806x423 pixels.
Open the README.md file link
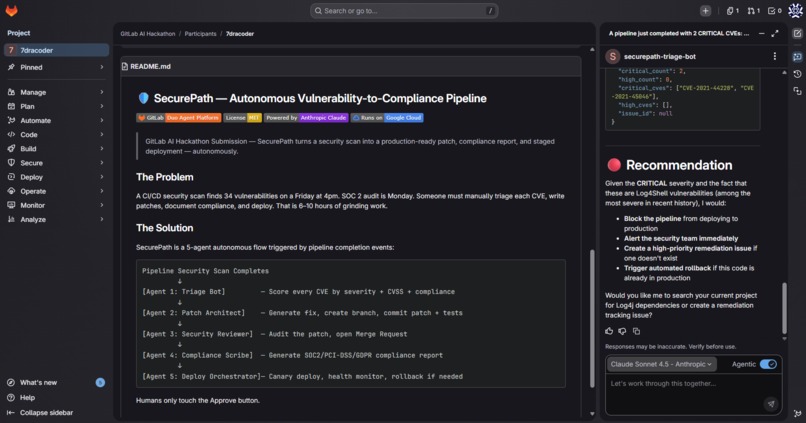tap(150, 66)
